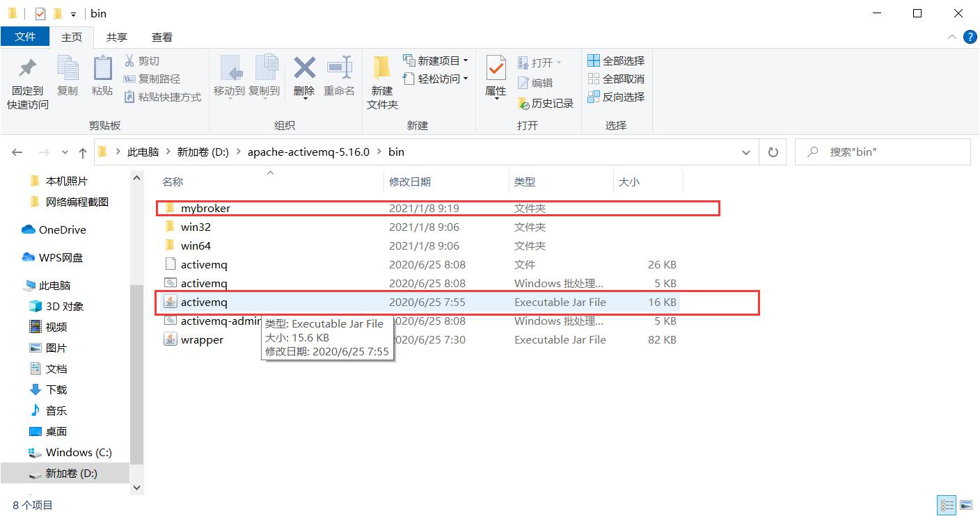Click Copy path (复制路径)
The height and width of the screenshot is (516, 980).
pos(152,79)
